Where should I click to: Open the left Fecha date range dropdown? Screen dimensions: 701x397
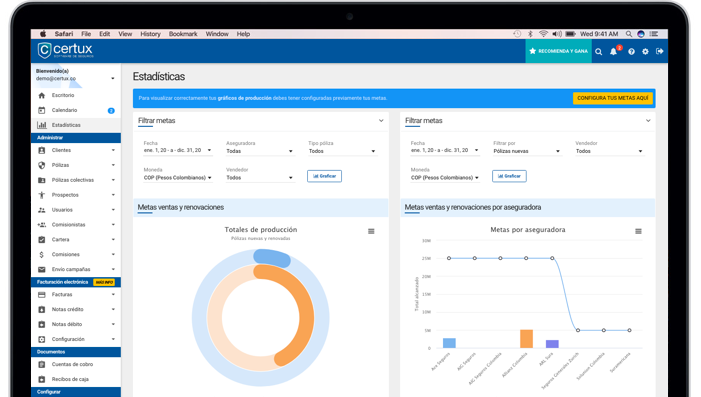[x=177, y=151]
